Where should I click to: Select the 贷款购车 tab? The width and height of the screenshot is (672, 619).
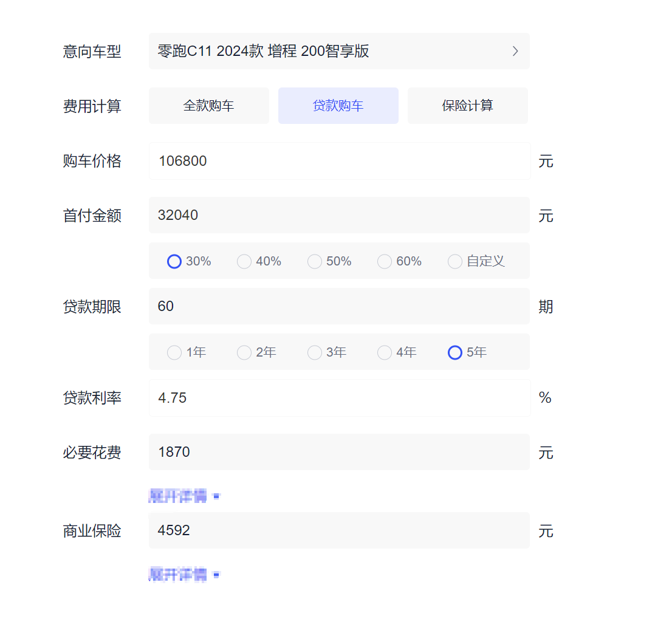(x=338, y=106)
